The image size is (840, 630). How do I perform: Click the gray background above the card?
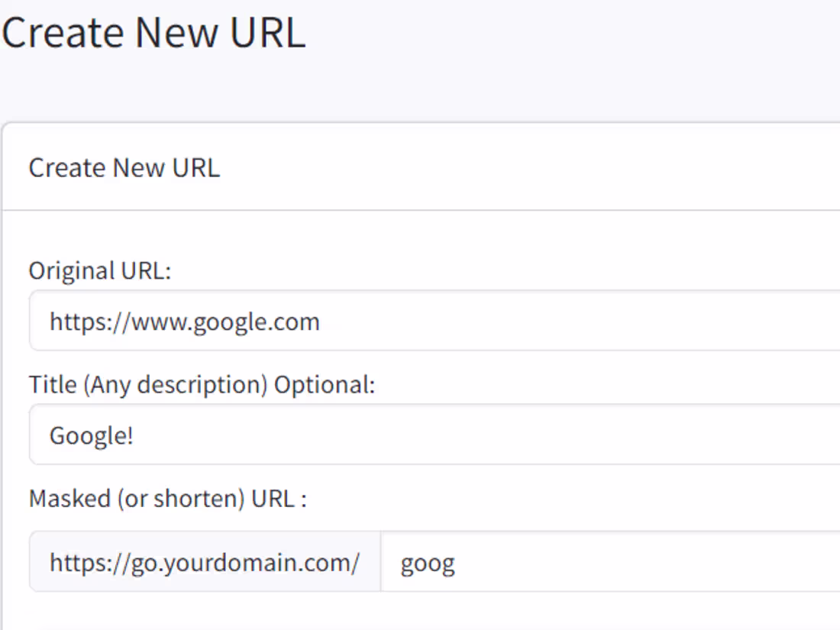tap(420, 92)
